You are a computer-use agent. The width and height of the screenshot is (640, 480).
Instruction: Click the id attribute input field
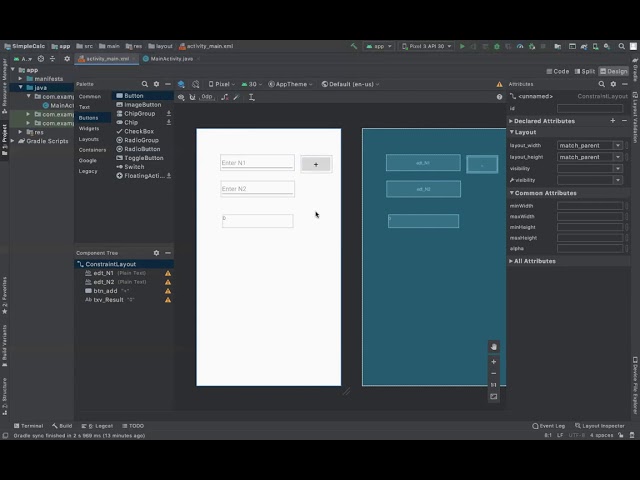click(x=590, y=109)
